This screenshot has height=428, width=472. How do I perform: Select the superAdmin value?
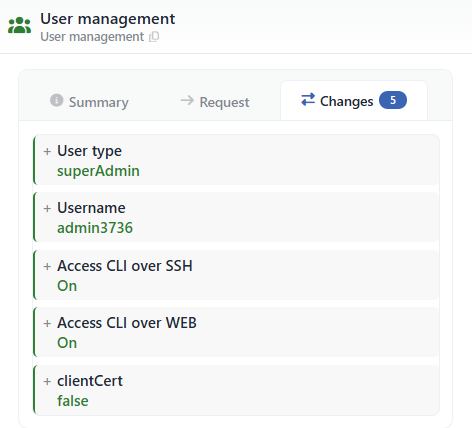coord(98,171)
